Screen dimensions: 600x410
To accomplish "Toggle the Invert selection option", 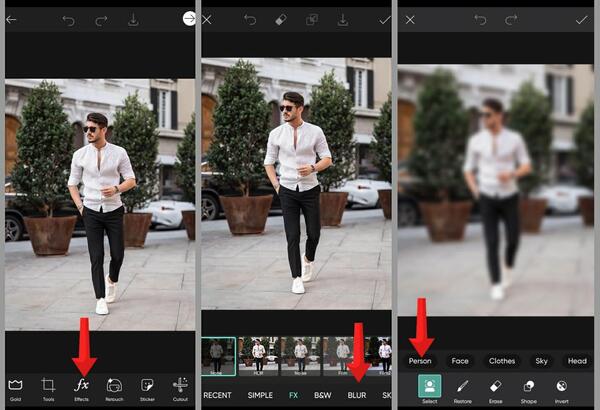I will coord(561,390).
